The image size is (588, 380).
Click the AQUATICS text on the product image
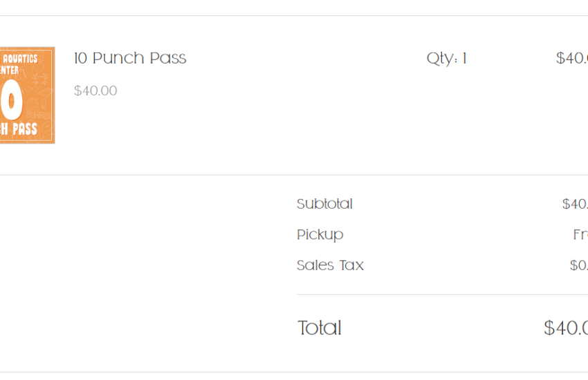pyautogui.click(x=20, y=59)
